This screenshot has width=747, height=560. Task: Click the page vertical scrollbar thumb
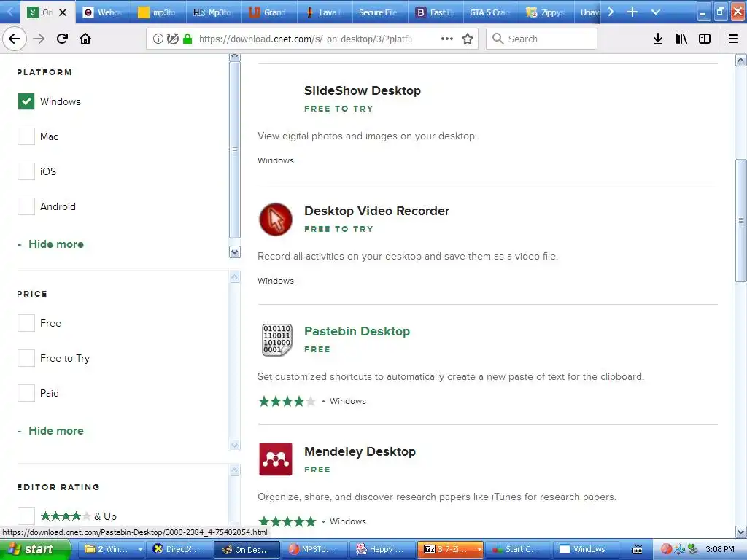(x=741, y=220)
